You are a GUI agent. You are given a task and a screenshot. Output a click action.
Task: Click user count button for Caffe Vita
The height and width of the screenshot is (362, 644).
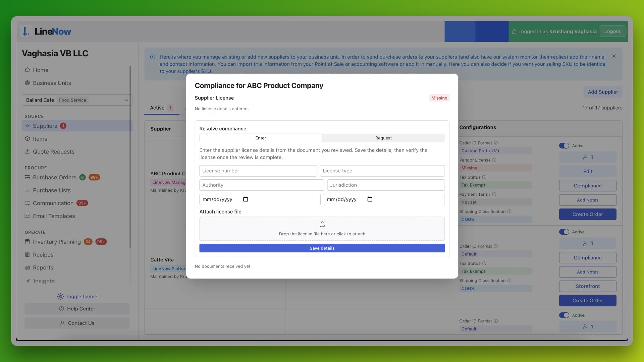point(588,243)
